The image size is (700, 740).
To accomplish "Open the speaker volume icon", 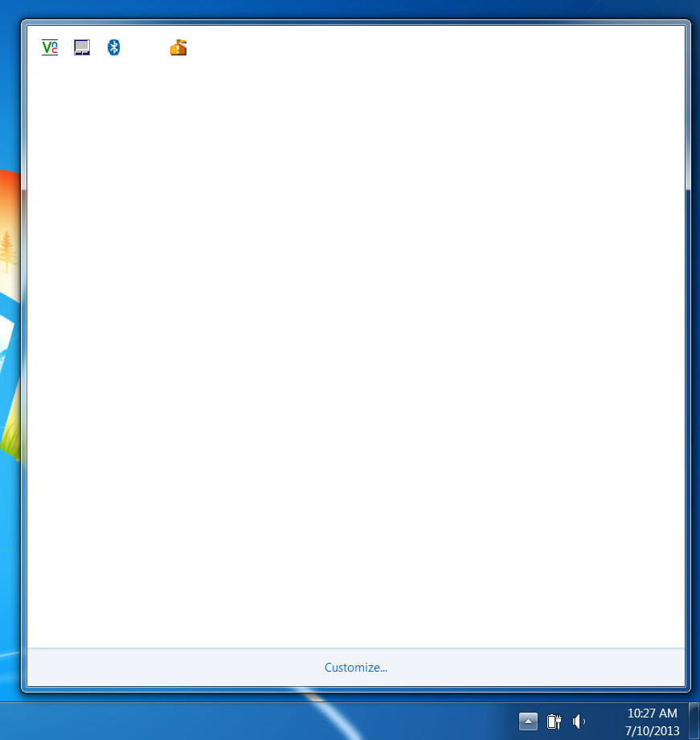I will (579, 722).
